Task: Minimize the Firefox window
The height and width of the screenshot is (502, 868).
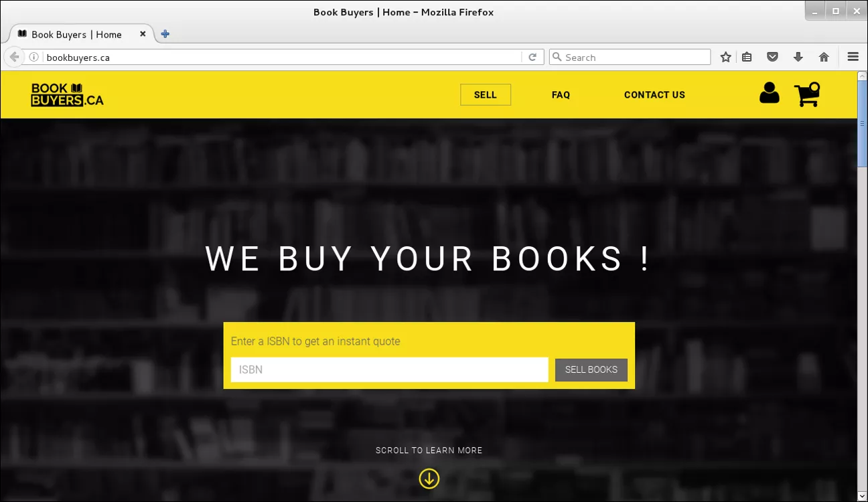Action: point(814,11)
